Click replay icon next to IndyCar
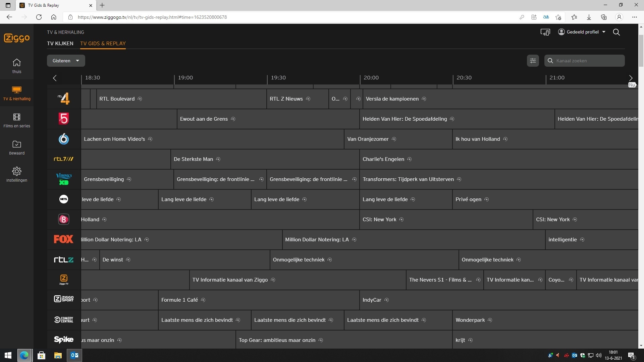The image size is (644, 362). pos(386,300)
